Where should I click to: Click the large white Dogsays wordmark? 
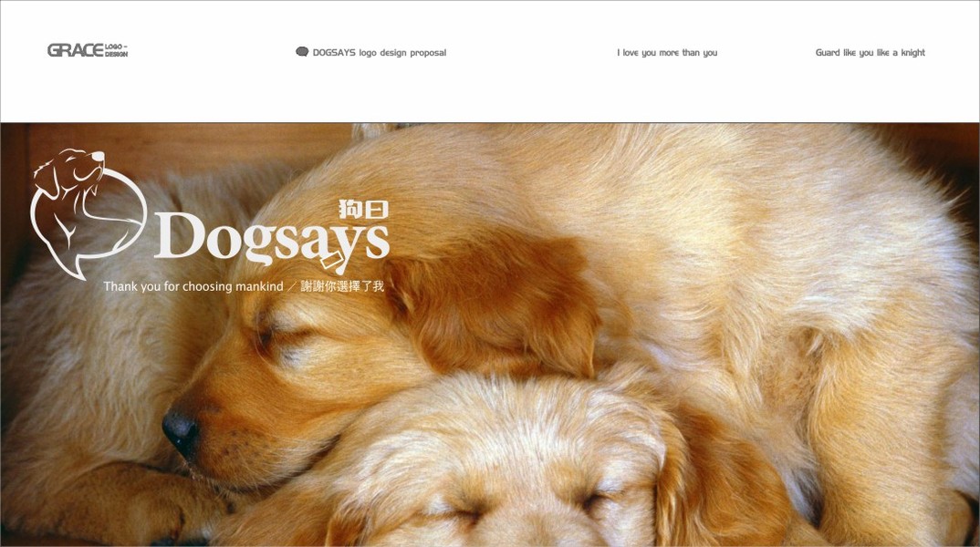coord(271,239)
